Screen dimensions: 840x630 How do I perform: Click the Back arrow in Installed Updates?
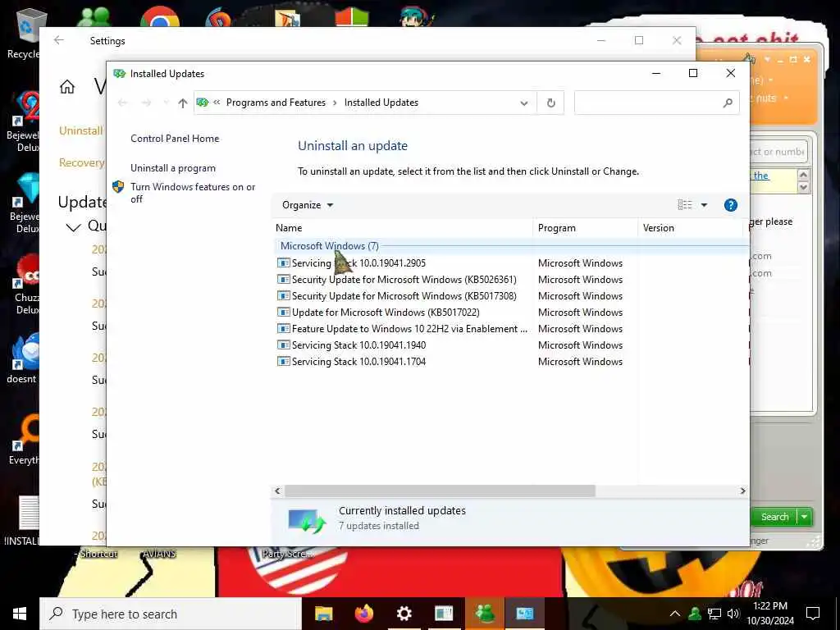[123, 103]
